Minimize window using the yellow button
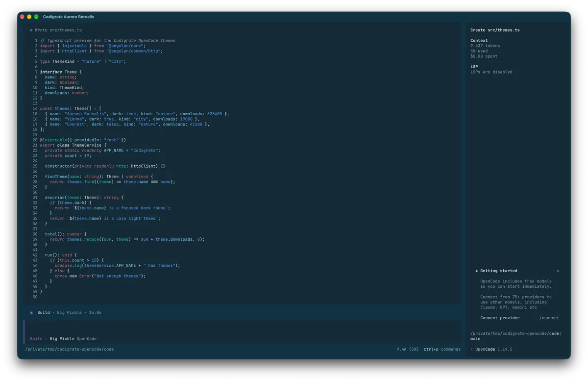 click(29, 17)
